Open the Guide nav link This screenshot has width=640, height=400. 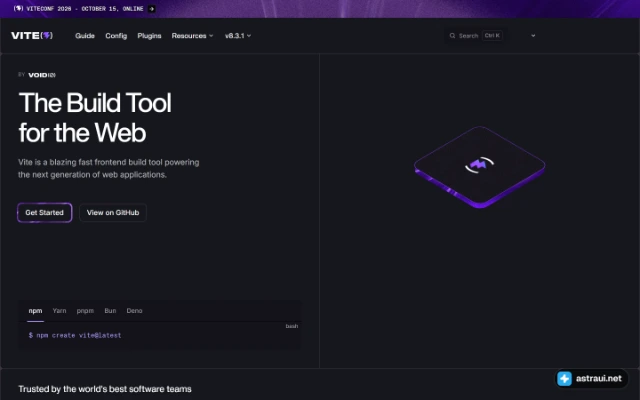(x=85, y=36)
